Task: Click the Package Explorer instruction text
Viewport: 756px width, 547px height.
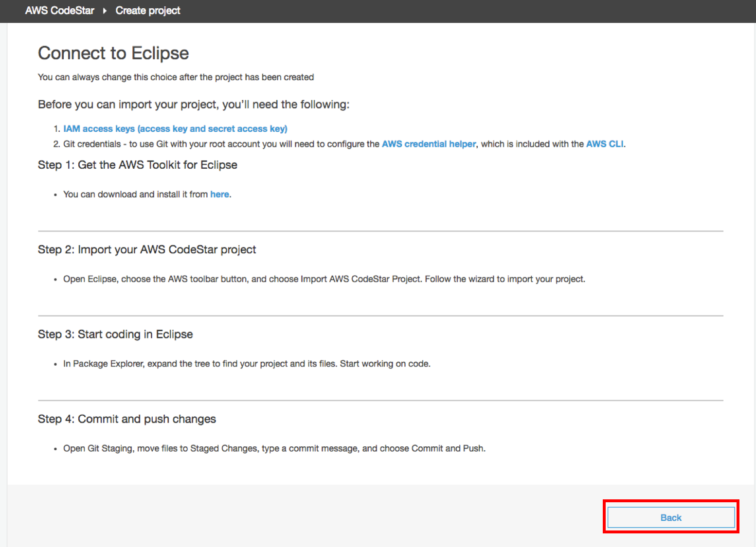Action: (x=246, y=364)
